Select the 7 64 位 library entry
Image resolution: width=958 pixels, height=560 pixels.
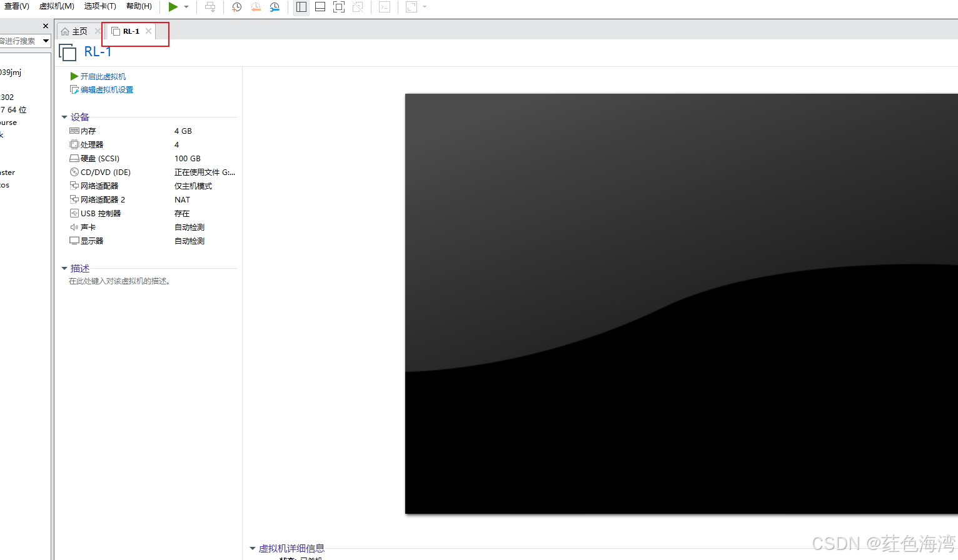pyautogui.click(x=13, y=110)
